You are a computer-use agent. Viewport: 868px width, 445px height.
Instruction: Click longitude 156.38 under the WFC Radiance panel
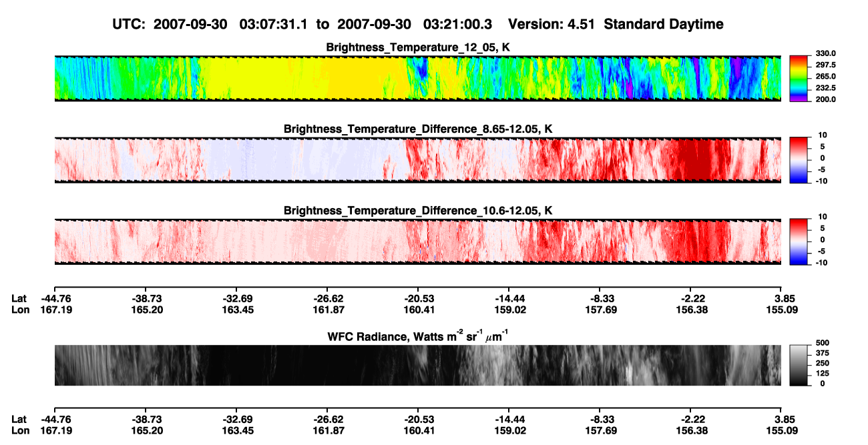coord(691,430)
